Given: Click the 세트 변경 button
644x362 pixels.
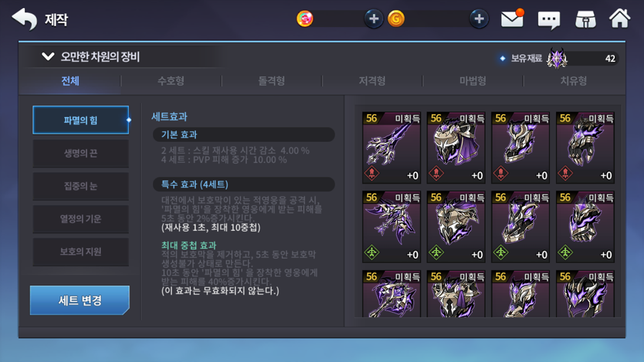Looking at the screenshot, I should [x=80, y=300].
